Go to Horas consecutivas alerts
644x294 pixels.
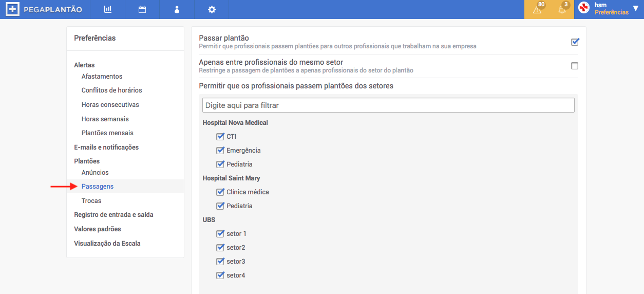(x=110, y=105)
